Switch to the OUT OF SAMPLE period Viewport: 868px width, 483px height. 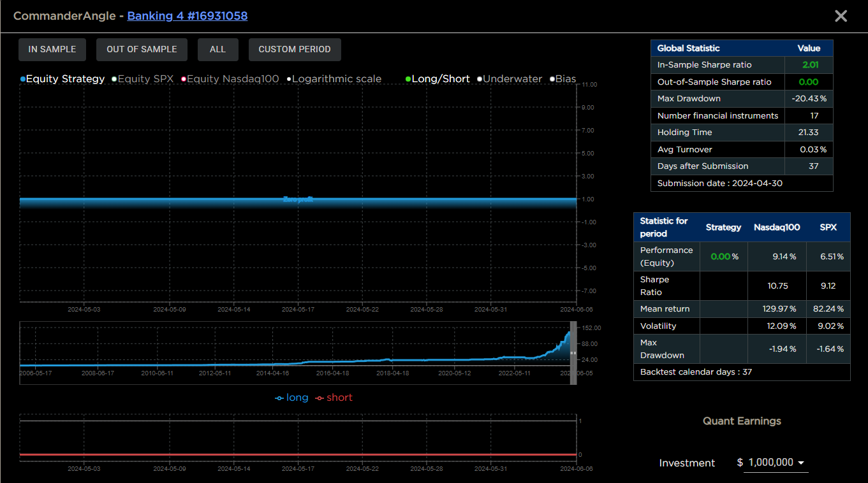point(142,49)
